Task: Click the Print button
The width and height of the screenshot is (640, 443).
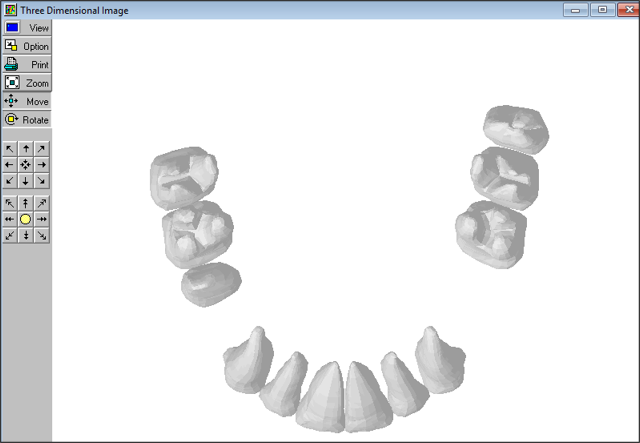Action: (x=26, y=64)
